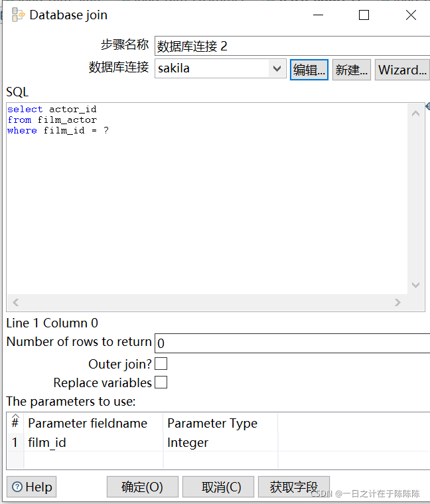Click the 'from film_actor' SQL line

(52, 120)
